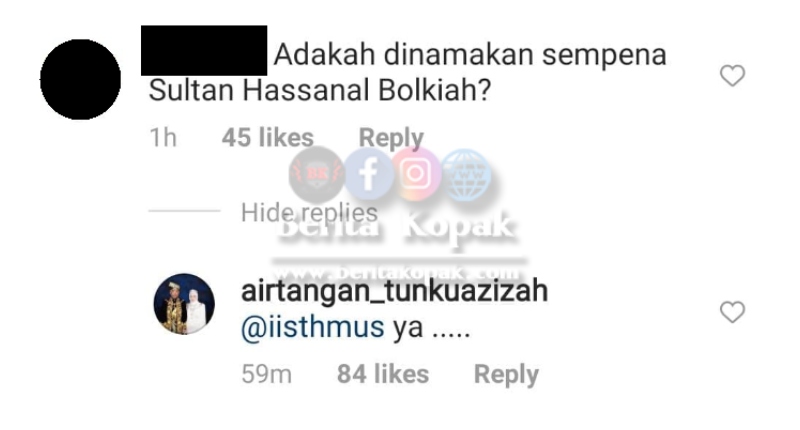Like the Sultan Hassanal Bolkiah comment with the heart
This screenshot has height=430, width=800.
(x=732, y=76)
